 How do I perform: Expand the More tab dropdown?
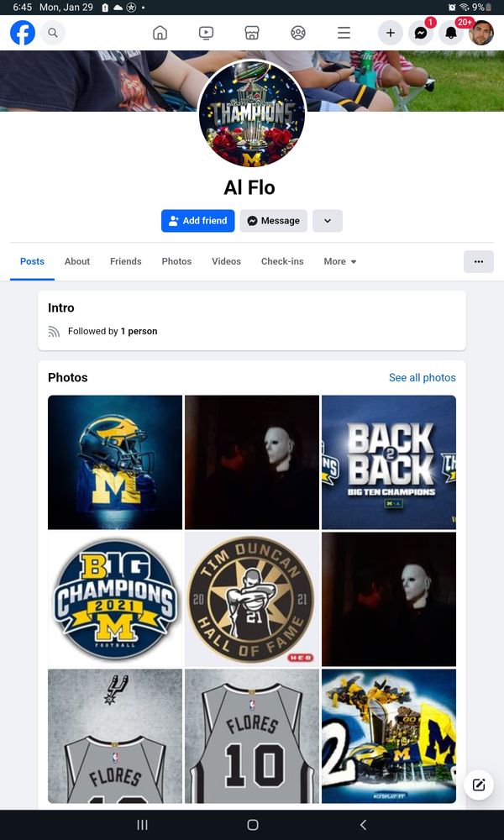tap(340, 261)
